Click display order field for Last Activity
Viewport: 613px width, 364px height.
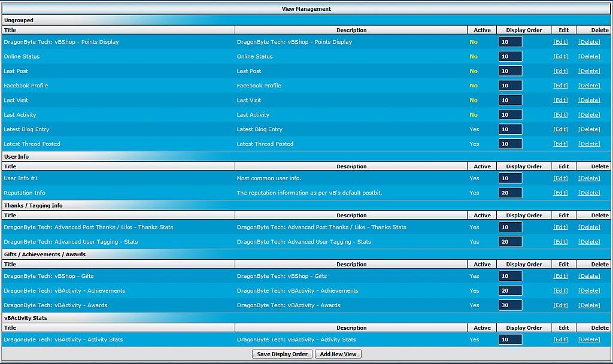(510, 115)
